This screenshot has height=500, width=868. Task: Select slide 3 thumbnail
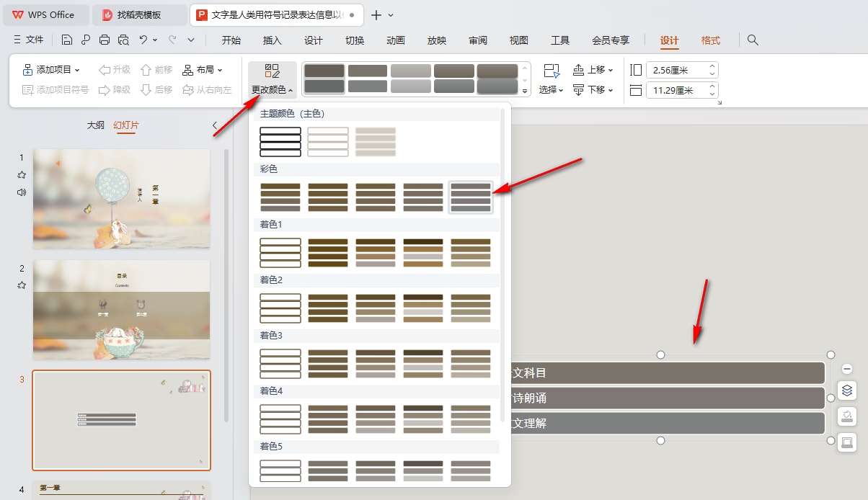point(121,421)
